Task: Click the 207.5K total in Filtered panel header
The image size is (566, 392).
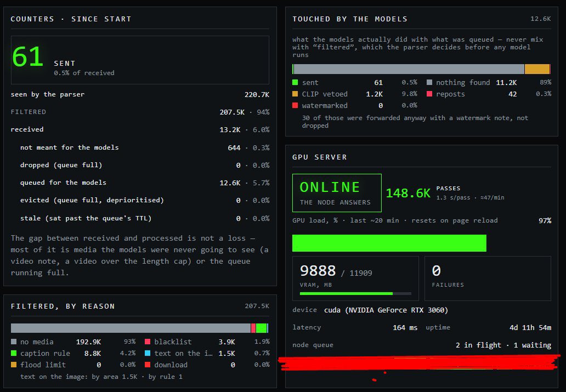Action: 257,306
